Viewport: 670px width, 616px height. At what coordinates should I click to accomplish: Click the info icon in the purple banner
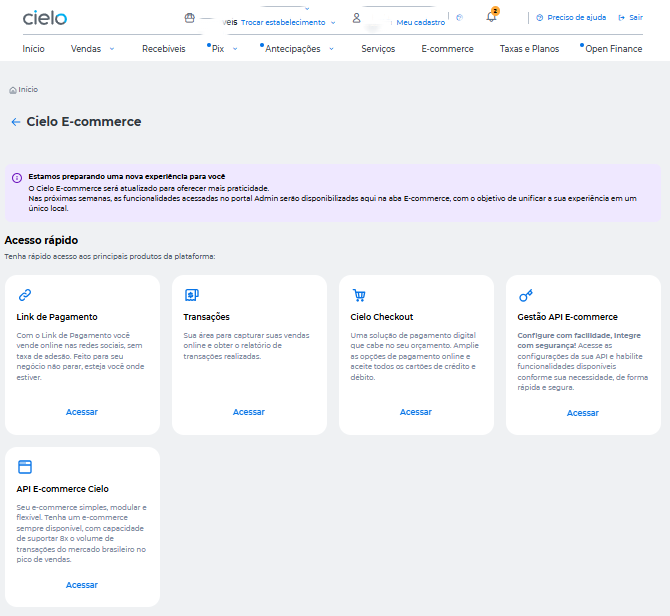coord(17,178)
